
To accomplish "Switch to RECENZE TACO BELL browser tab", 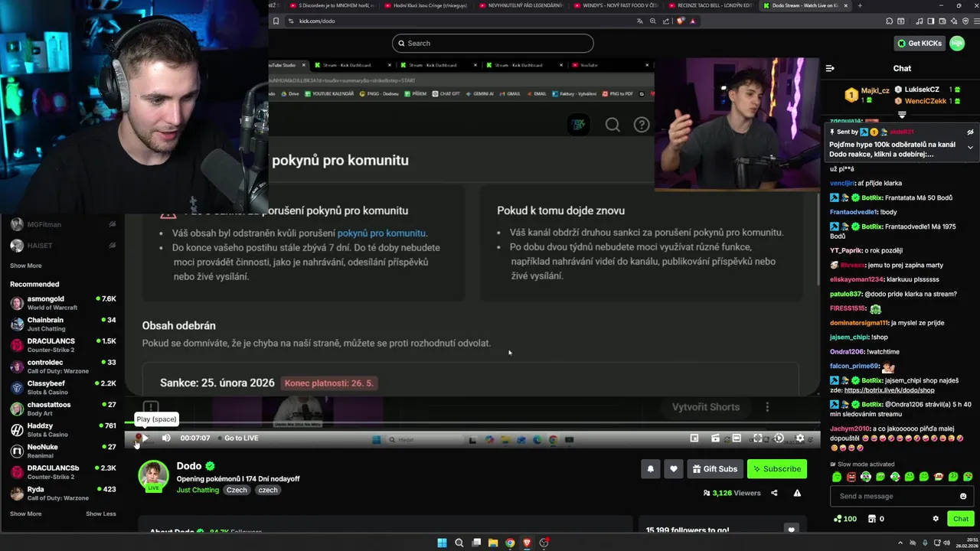I will 710,5.
